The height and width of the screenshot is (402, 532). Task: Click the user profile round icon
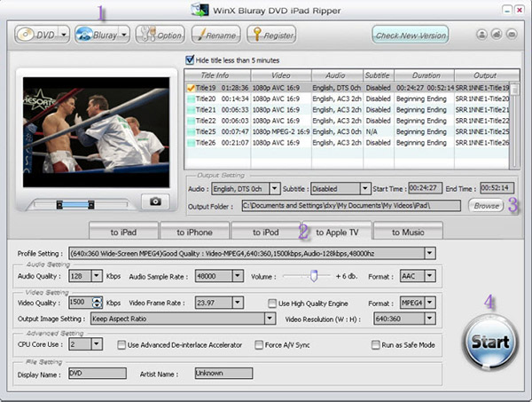481,35
